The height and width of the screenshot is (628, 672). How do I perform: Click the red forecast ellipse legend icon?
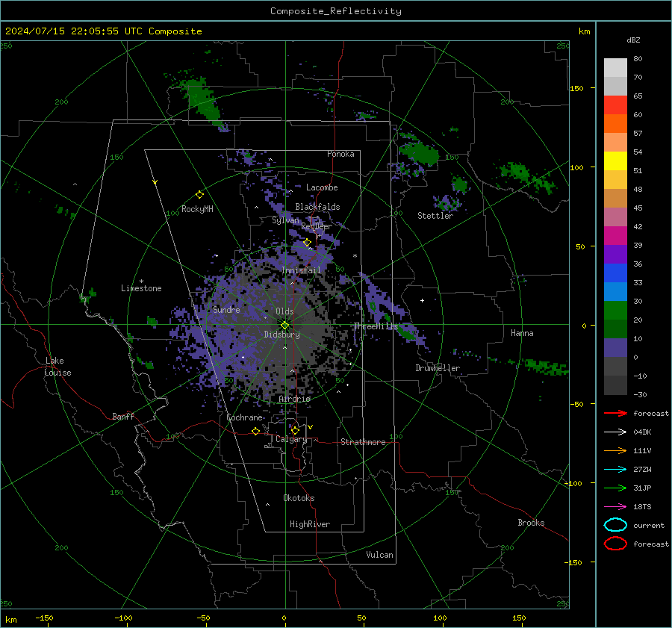(615, 544)
